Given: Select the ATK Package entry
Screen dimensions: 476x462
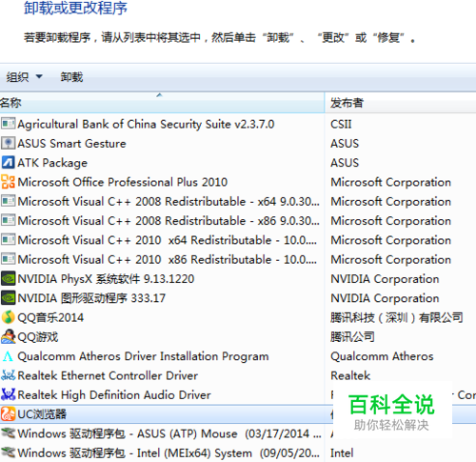Looking at the screenshot, I should [x=52, y=163].
